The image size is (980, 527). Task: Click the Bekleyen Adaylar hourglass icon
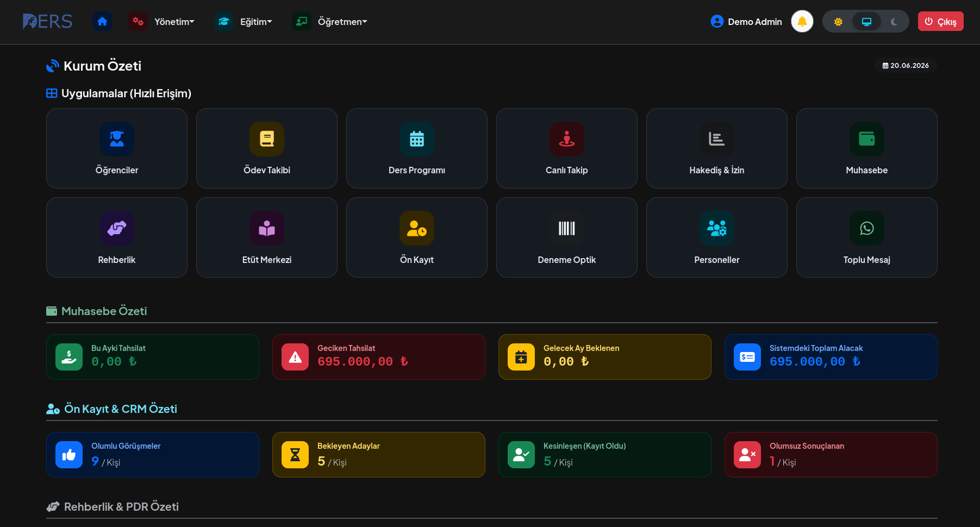[x=295, y=455]
